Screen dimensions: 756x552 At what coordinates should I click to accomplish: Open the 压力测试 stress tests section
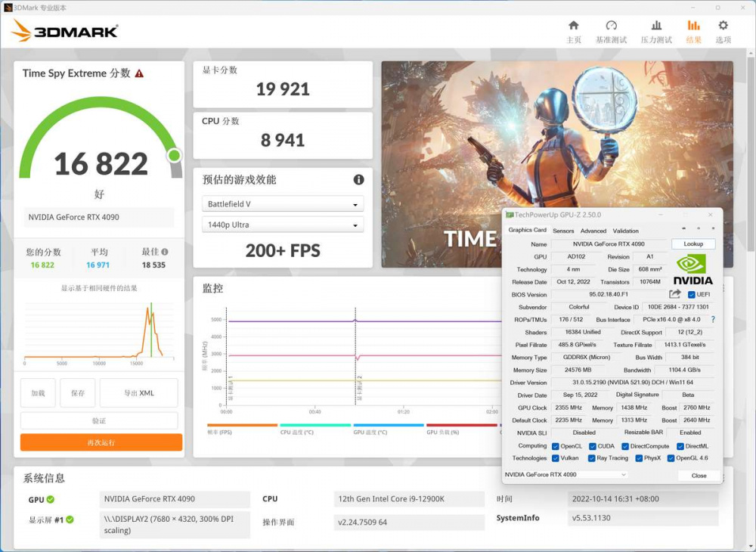point(655,32)
